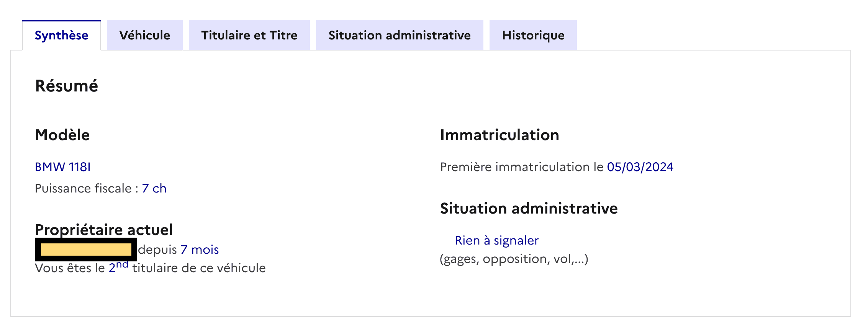
Task: Switch to the Véhicule tab
Action: (x=144, y=35)
